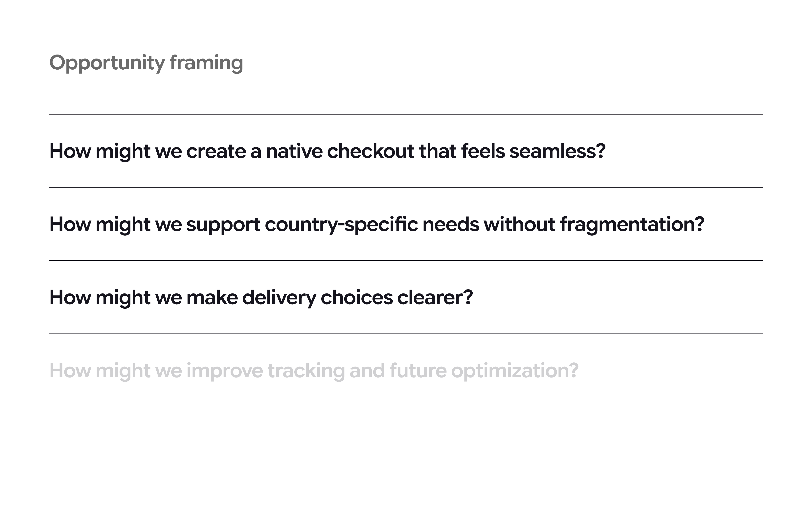Click divider line under native checkout question
812x528 pixels.
coord(406,187)
